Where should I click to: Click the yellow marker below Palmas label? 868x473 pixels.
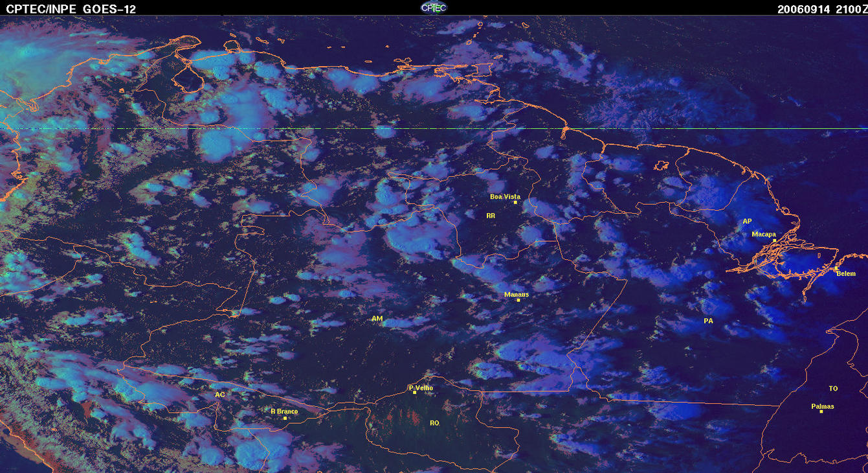tap(821, 412)
